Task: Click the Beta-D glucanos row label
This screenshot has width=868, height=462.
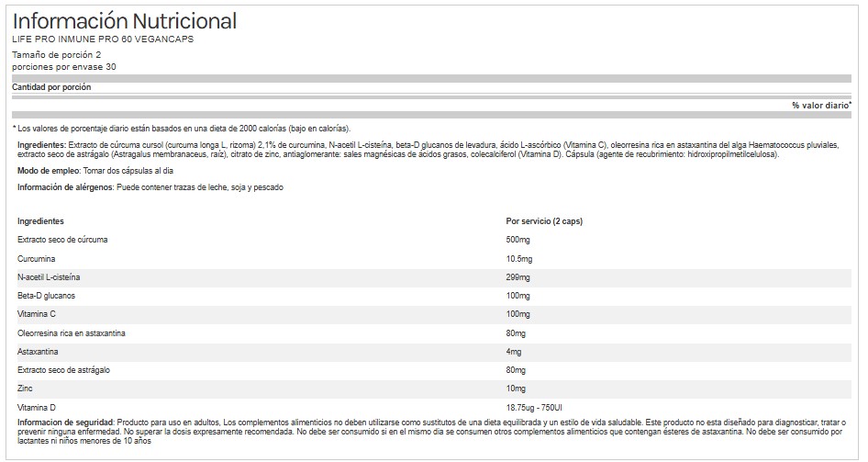Action: pyautogui.click(x=46, y=296)
